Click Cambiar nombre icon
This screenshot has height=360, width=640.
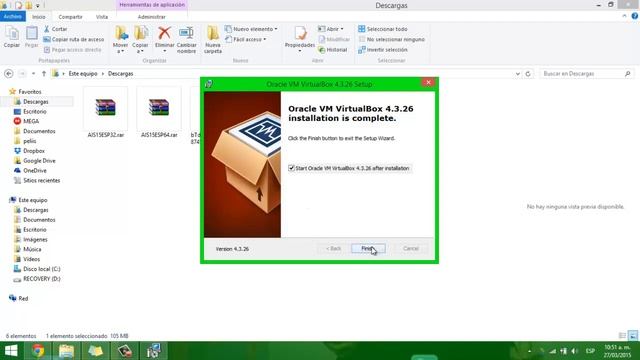point(187,40)
